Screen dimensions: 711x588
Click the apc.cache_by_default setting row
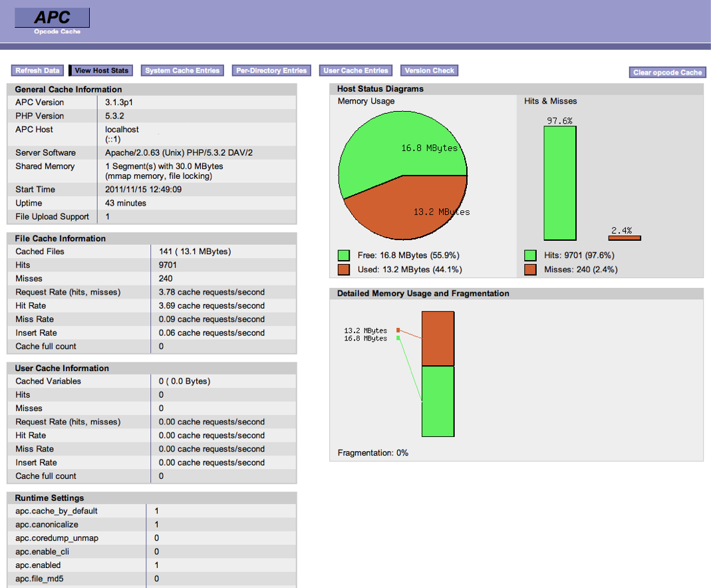152,511
